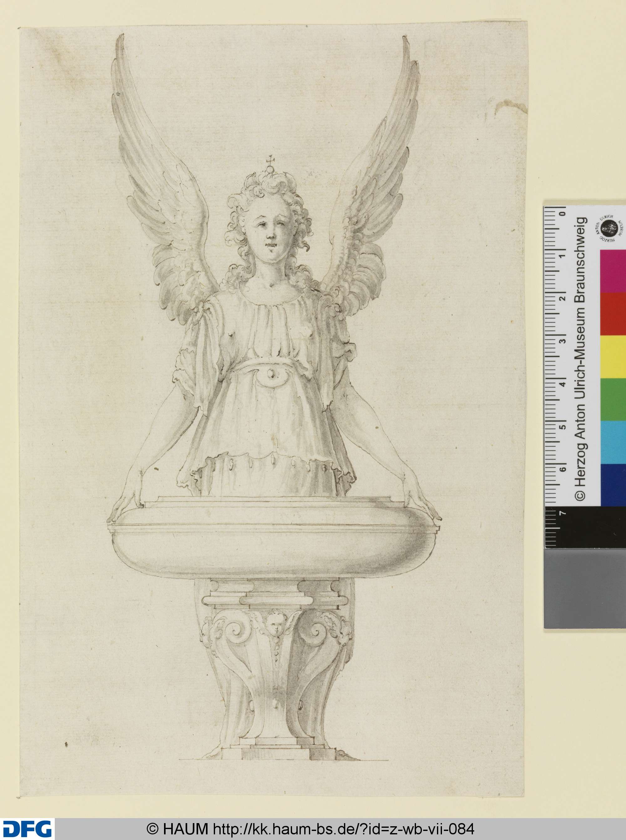
Task: Click the round museum seal on the ruler
Action: tap(610, 228)
